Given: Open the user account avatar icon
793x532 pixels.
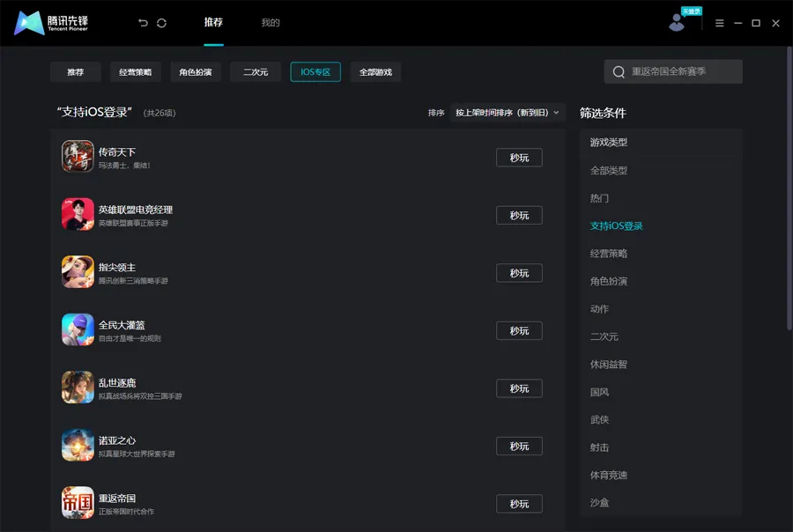Looking at the screenshot, I should tap(677, 23).
